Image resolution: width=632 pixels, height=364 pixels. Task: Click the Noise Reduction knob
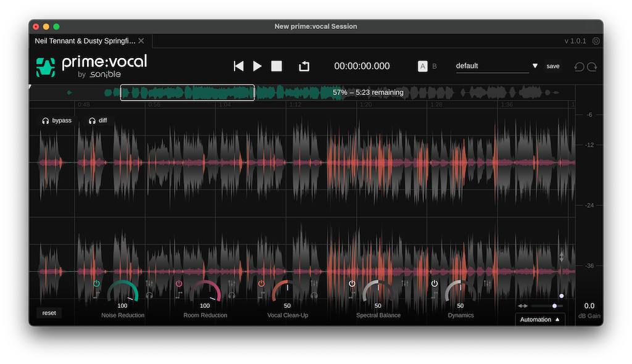pos(123,291)
